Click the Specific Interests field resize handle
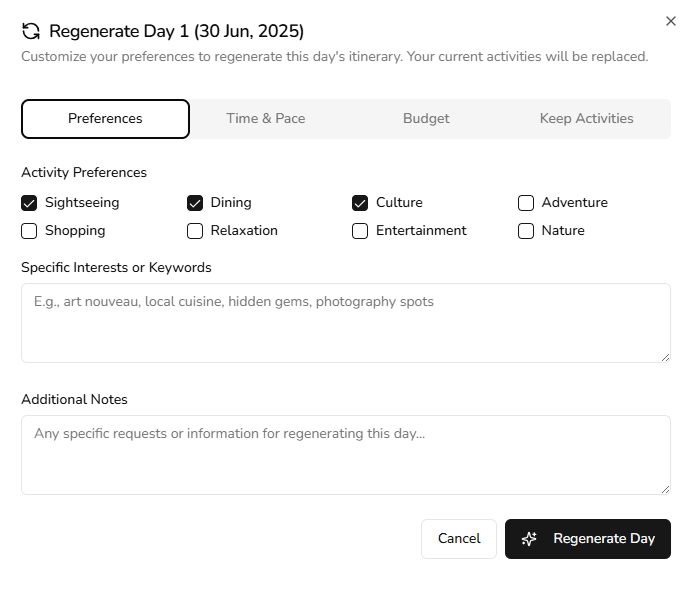This screenshot has height=597, width=693. [x=666, y=357]
